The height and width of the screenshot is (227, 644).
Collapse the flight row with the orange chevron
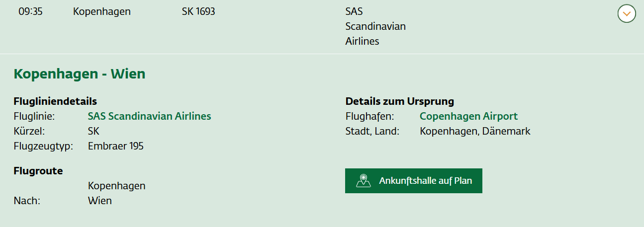coord(627,13)
